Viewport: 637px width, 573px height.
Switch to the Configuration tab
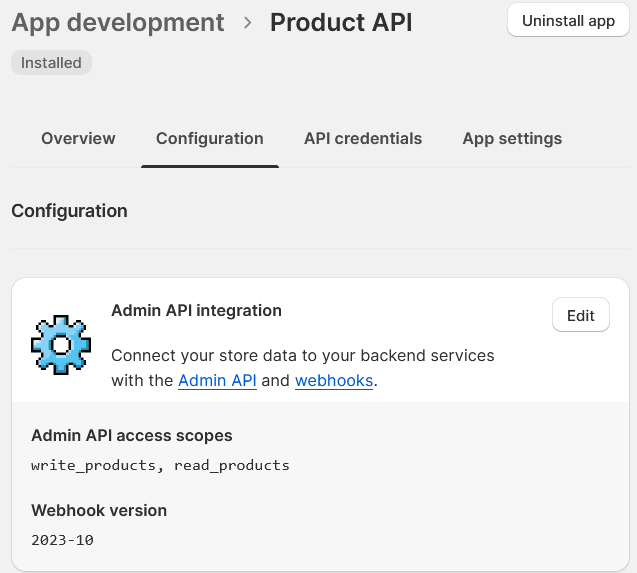pos(210,139)
